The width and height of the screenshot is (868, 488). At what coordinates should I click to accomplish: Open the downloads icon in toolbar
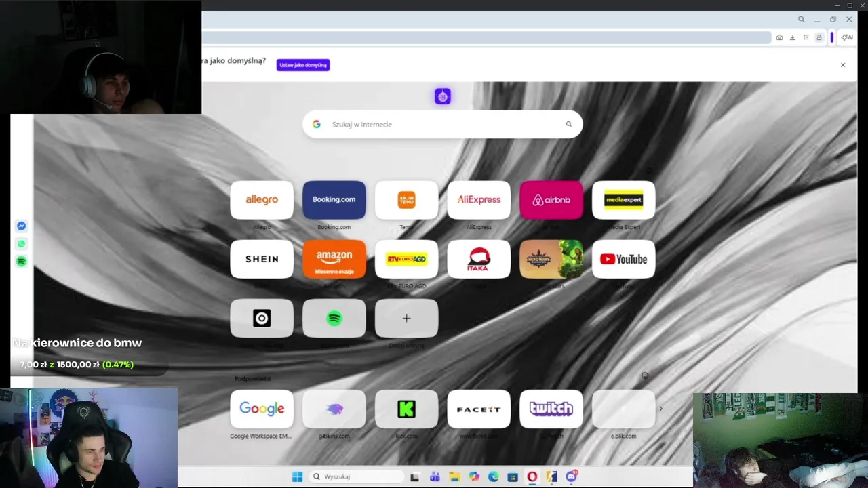tap(792, 37)
